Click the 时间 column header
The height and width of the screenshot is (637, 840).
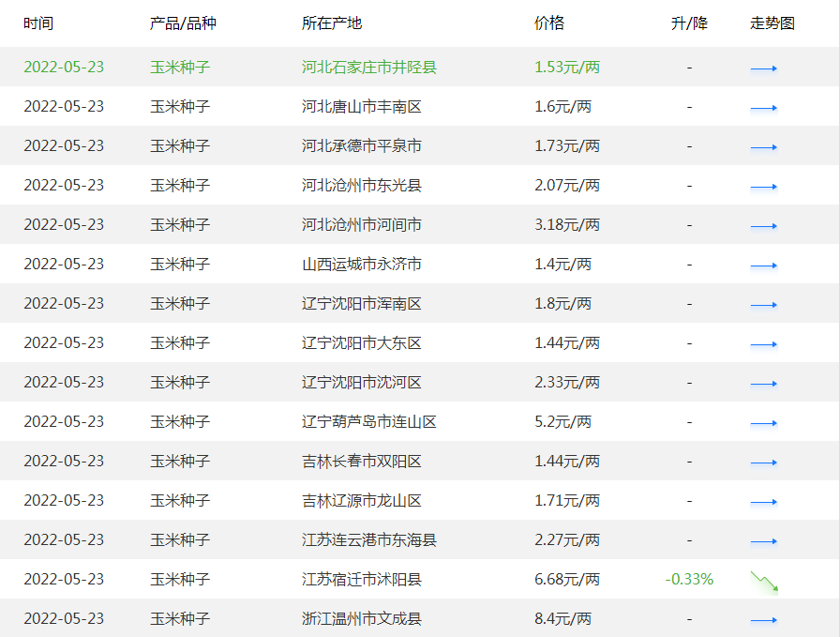point(37,23)
